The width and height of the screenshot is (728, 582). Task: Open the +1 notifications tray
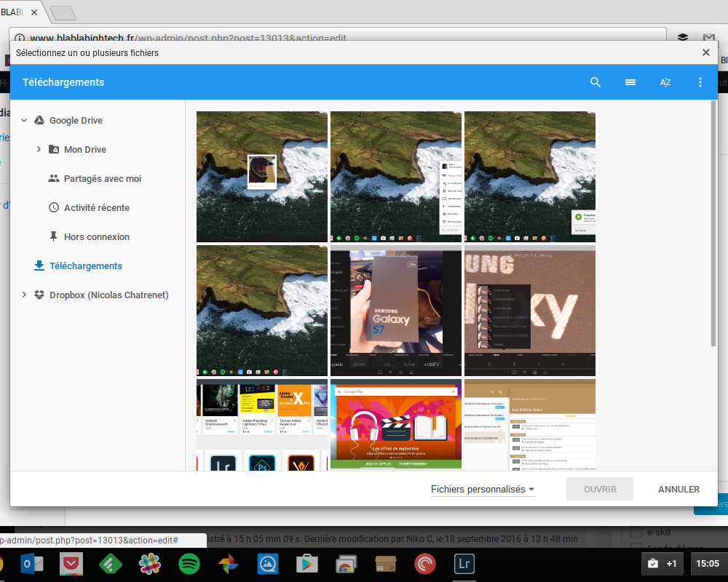662,564
